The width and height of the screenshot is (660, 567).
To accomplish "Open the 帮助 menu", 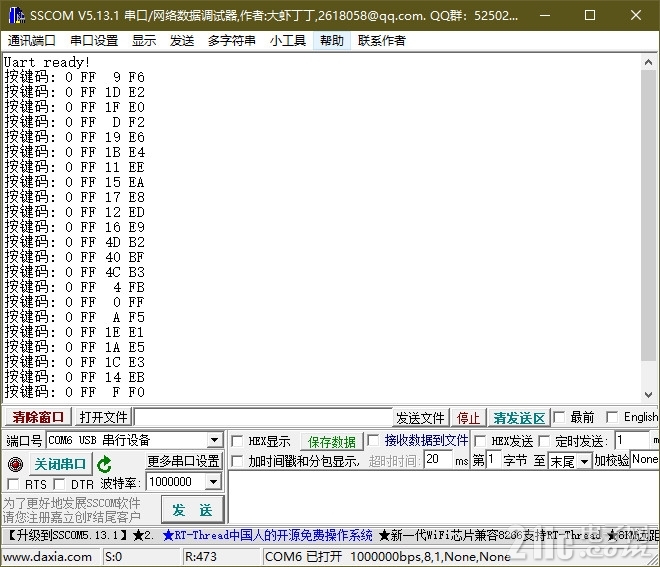I will tap(332, 41).
